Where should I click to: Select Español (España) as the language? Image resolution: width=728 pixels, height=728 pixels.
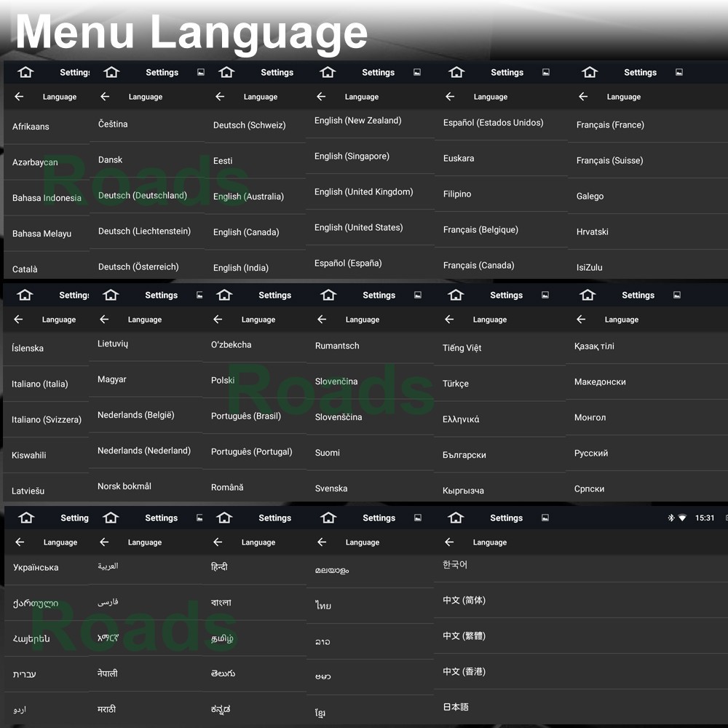tap(348, 264)
